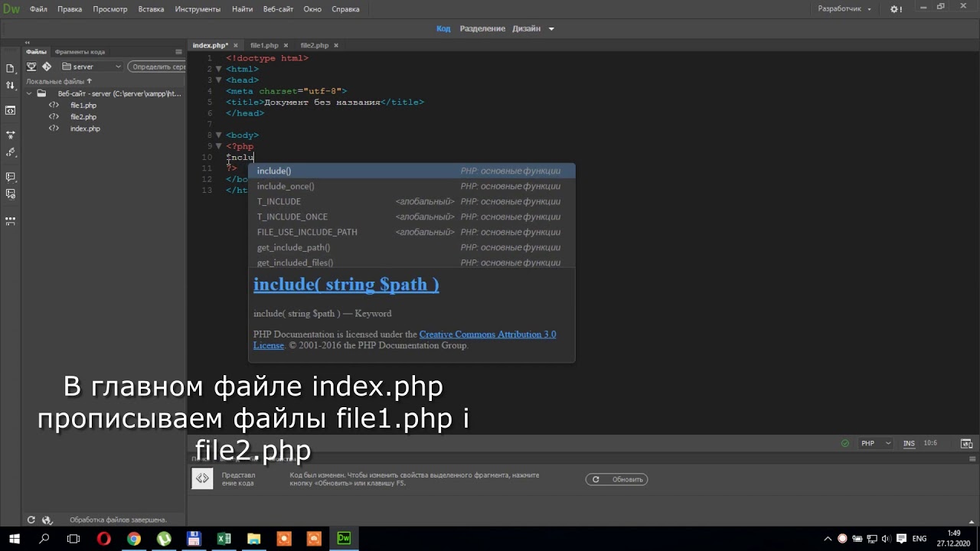Click the remove comment icon
This screenshot has width=980, height=551.
(10, 194)
